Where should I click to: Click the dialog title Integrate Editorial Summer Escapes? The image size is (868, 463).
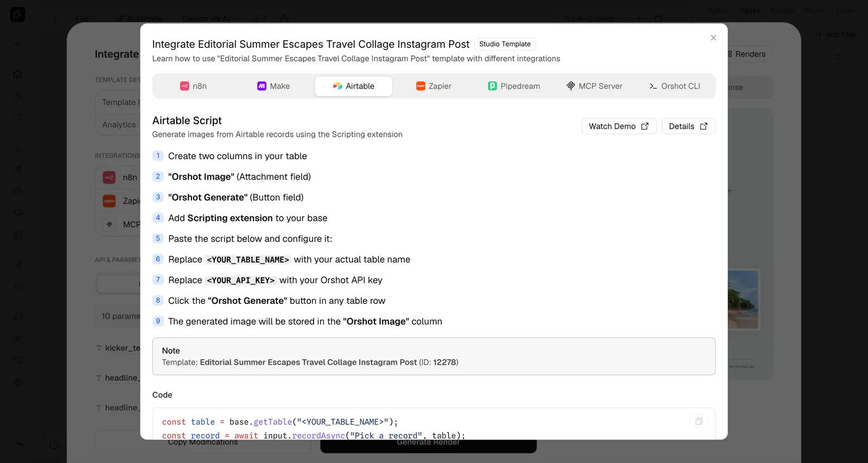(311, 44)
